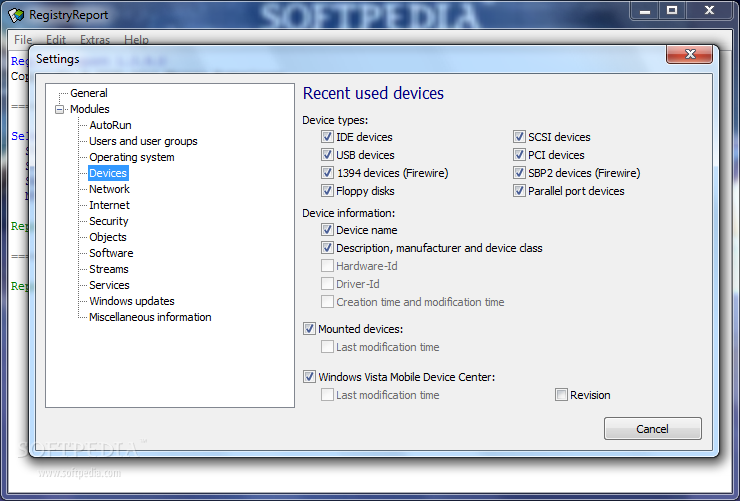Disable 1394 devices (Firewire) checkbox
Image resolution: width=740 pixels, height=501 pixels.
click(327, 173)
